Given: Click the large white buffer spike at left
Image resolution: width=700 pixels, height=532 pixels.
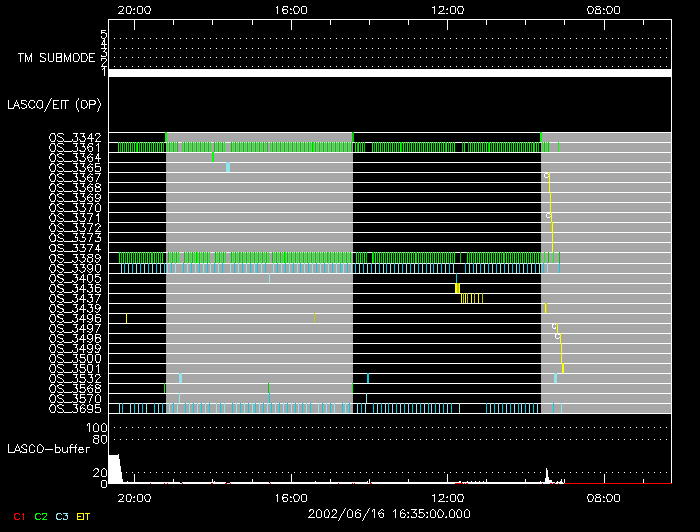Looking at the screenshot, I should [x=114, y=470].
